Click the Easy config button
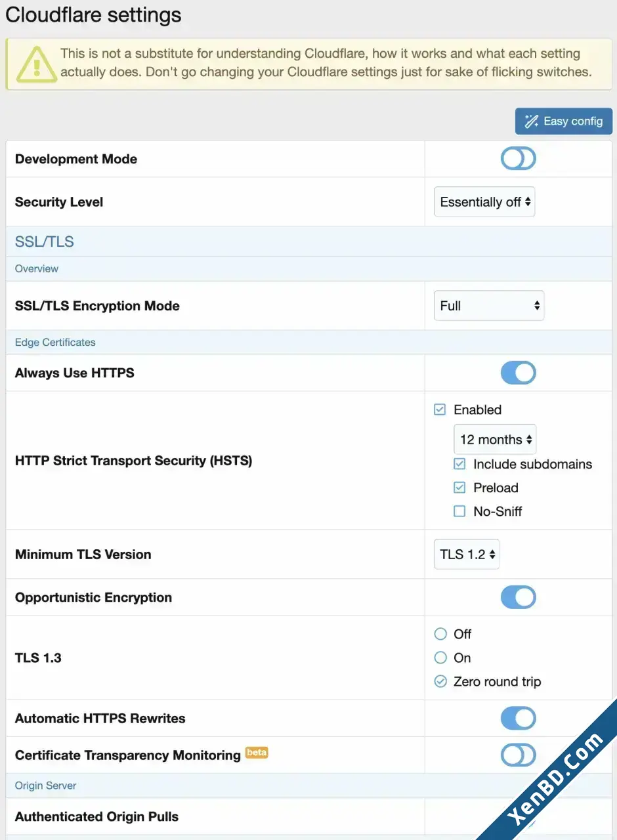The height and width of the screenshot is (840, 617). [x=563, y=121]
